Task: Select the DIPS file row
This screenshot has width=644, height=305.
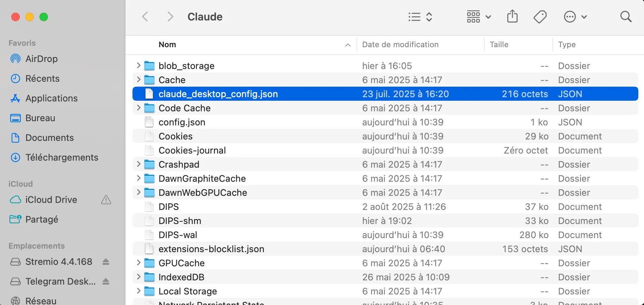Action: coord(385,206)
